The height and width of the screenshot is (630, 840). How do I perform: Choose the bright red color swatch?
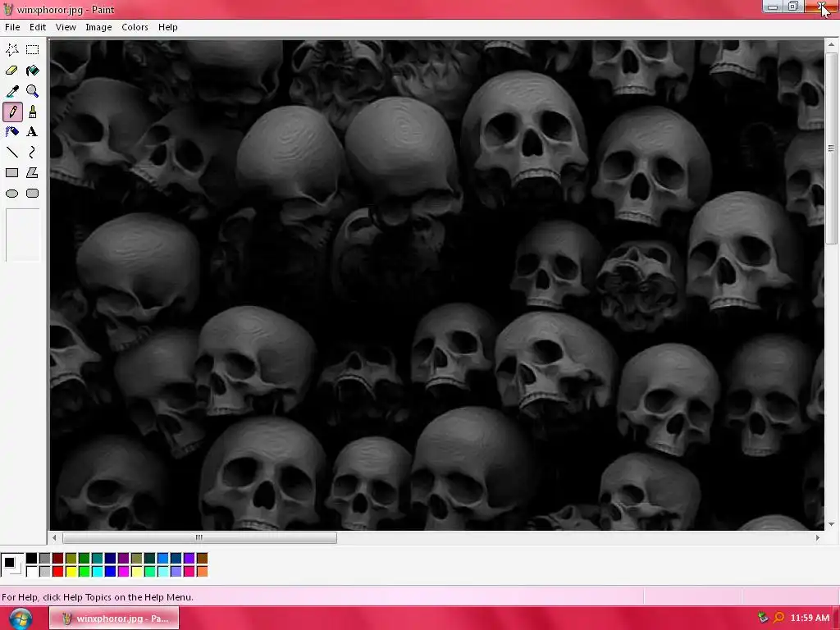tap(58, 572)
